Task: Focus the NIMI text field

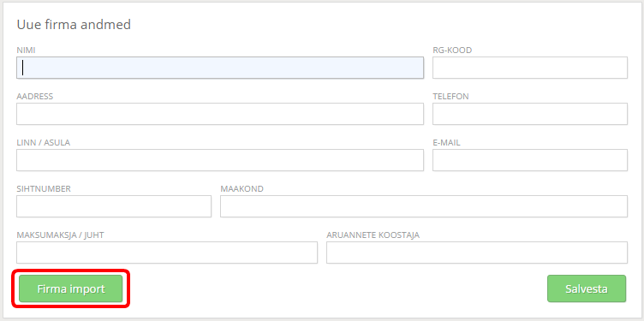Action: [x=220, y=68]
